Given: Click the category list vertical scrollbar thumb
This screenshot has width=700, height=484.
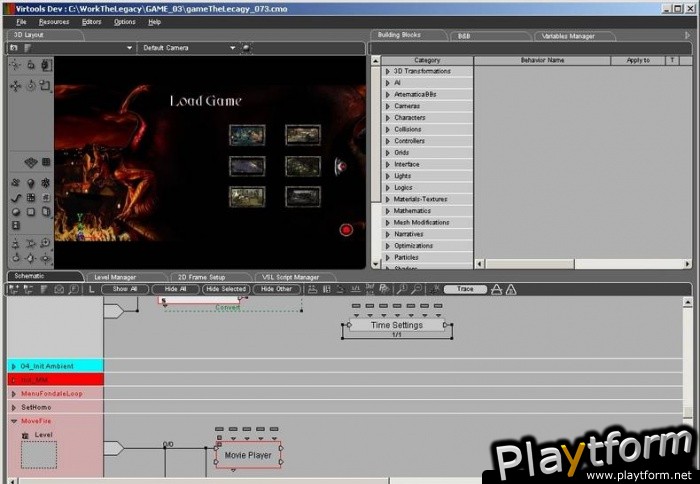Looking at the screenshot, I should (x=375, y=134).
